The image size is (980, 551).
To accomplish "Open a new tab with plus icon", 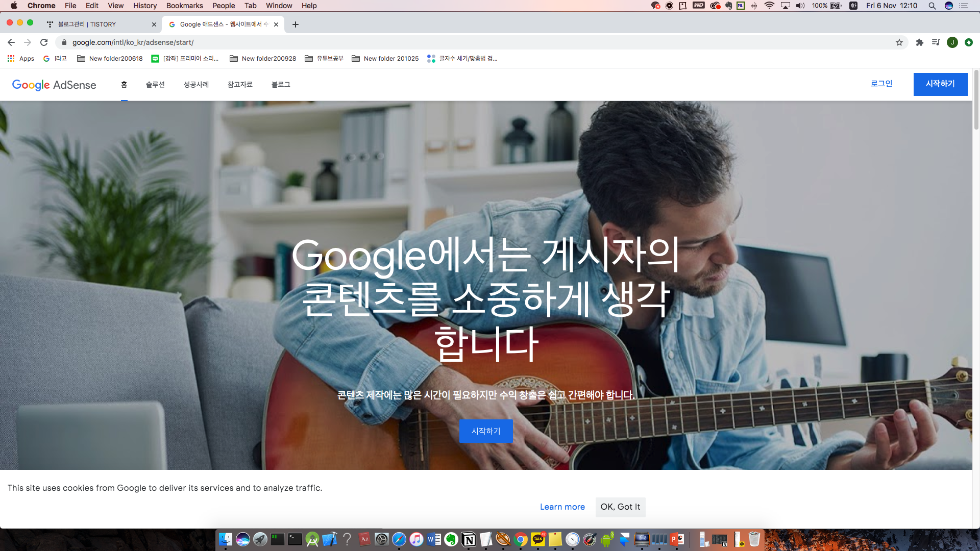I will click(x=296, y=24).
